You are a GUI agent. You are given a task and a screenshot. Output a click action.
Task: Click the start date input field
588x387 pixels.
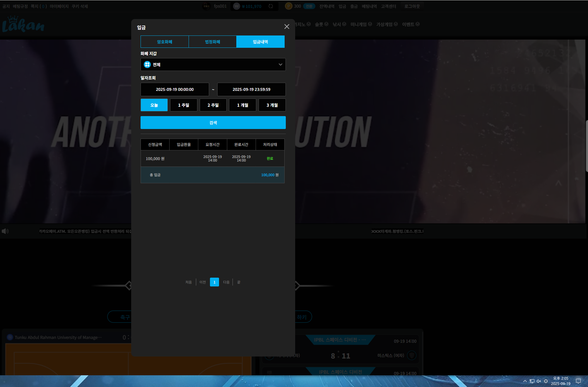pyautogui.click(x=175, y=89)
